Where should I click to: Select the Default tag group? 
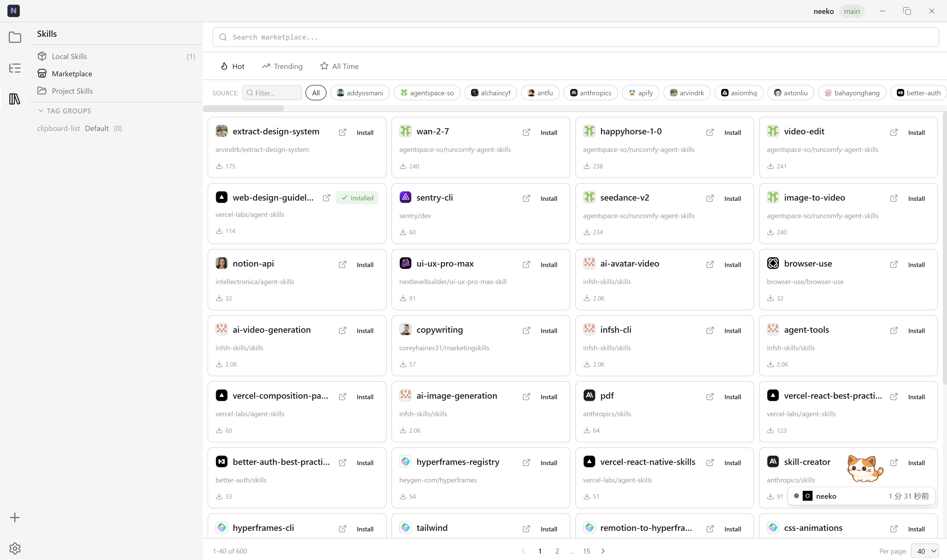(x=97, y=128)
